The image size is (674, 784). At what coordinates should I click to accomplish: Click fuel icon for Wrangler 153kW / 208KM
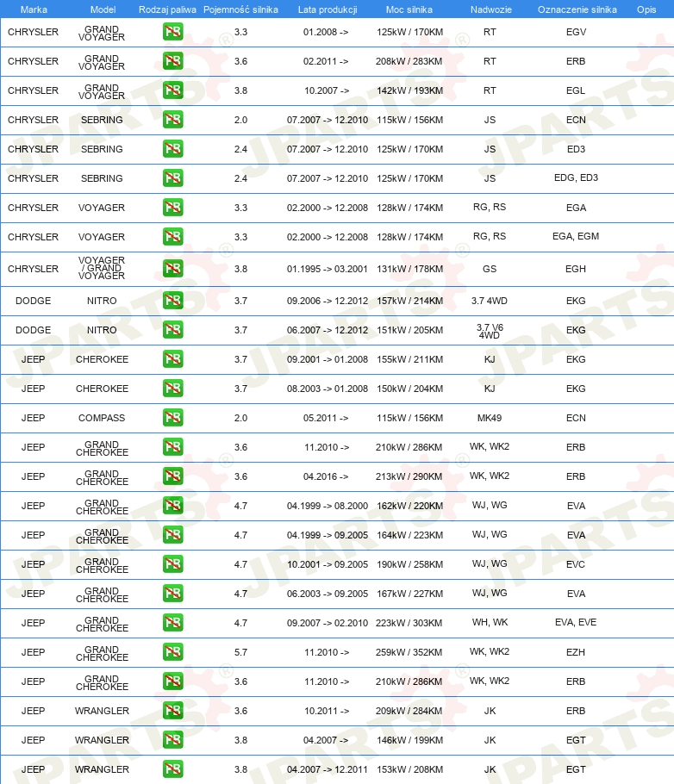172,769
